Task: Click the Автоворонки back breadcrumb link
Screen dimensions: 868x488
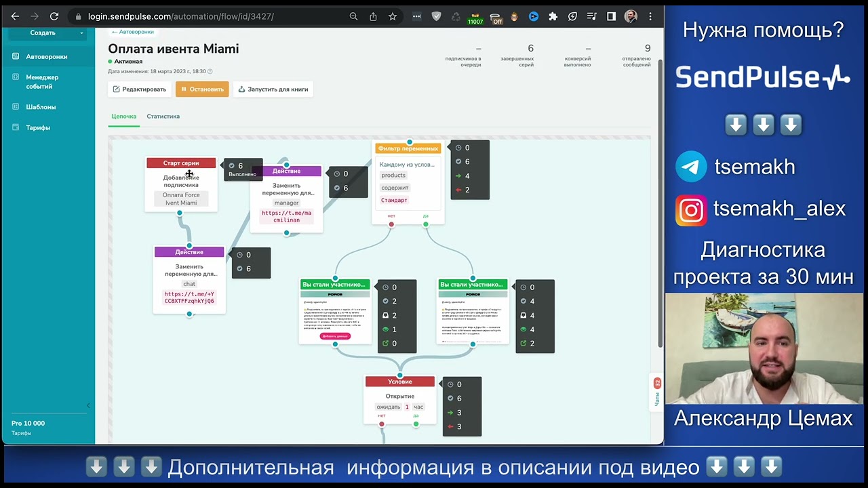Action: tap(133, 32)
